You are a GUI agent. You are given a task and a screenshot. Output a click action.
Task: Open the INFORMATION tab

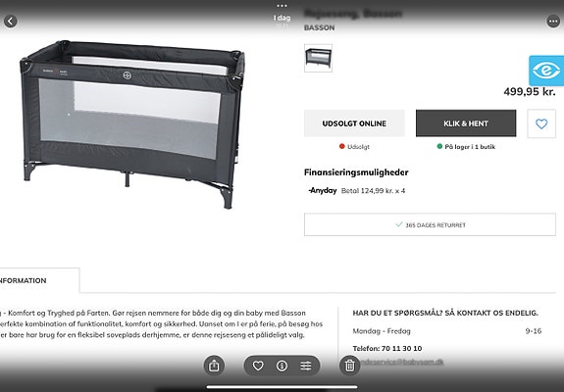[x=23, y=280]
